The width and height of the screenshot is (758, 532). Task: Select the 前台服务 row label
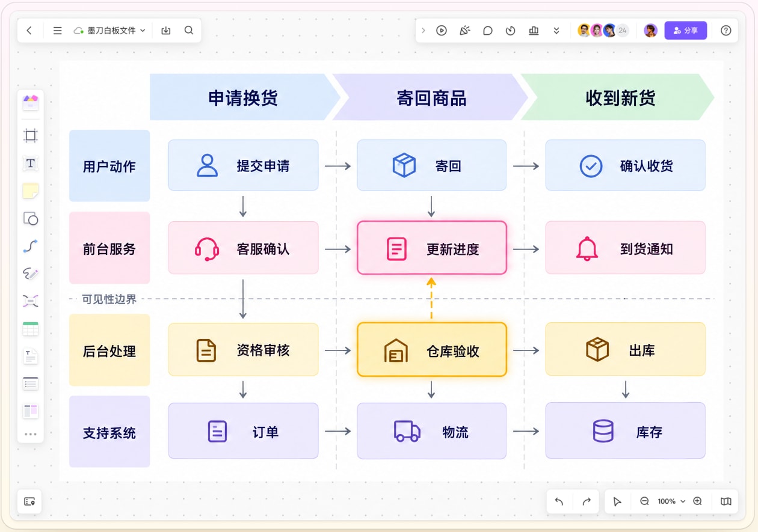pyautogui.click(x=109, y=248)
